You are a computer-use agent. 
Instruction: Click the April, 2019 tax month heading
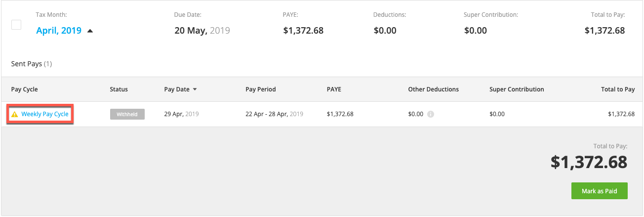pyautogui.click(x=59, y=31)
